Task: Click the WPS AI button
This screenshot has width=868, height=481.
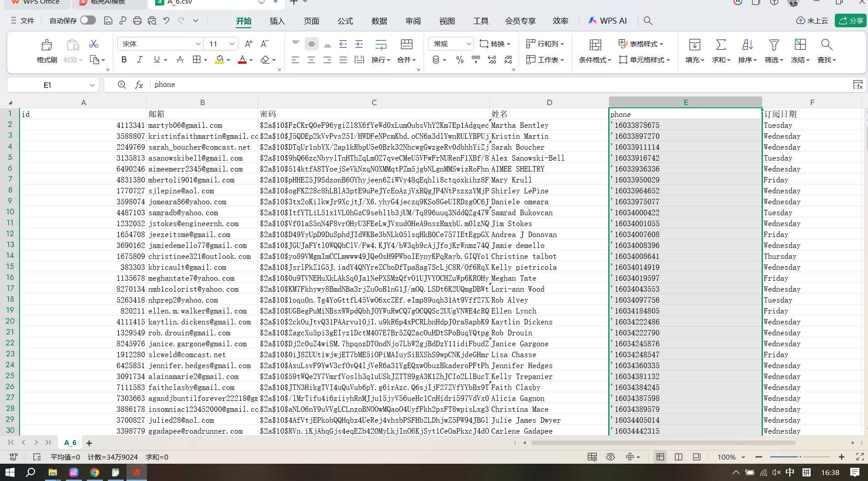Action: (607, 20)
